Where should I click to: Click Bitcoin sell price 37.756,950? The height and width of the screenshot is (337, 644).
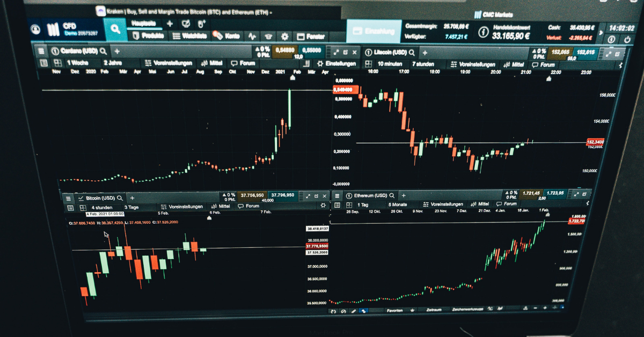coord(252,195)
